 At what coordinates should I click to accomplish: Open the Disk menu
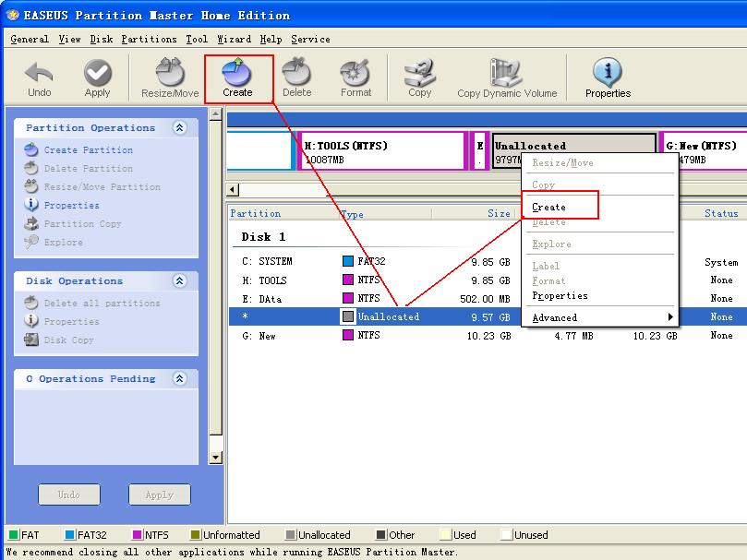(101, 39)
